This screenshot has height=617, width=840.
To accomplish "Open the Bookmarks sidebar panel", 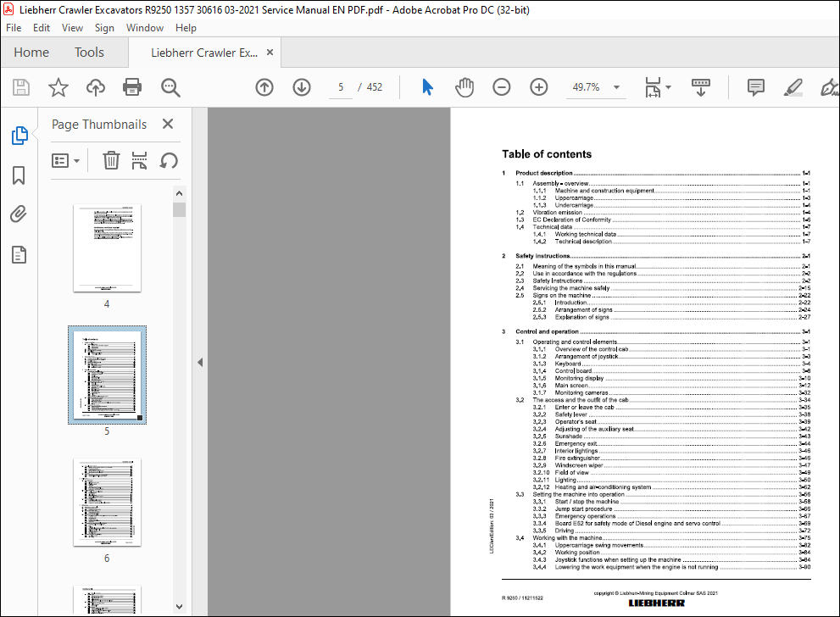I will [x=19, y=175].
